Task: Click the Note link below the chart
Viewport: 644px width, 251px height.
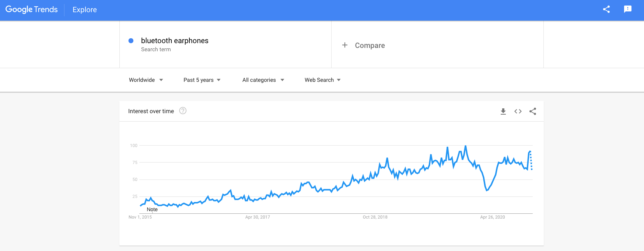Action: point(153,209)
